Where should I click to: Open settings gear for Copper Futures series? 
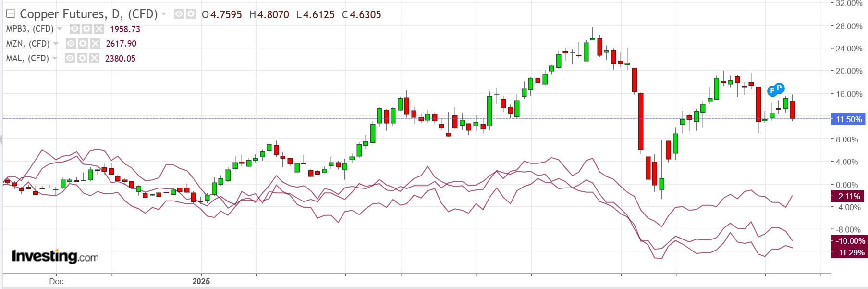click(x=191, y=14)
